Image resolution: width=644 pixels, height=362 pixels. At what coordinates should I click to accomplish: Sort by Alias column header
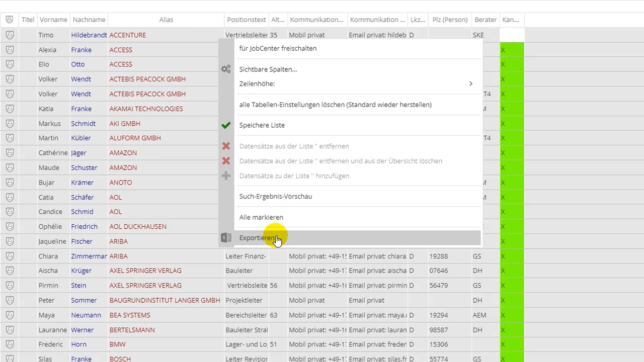coord(166,20)
